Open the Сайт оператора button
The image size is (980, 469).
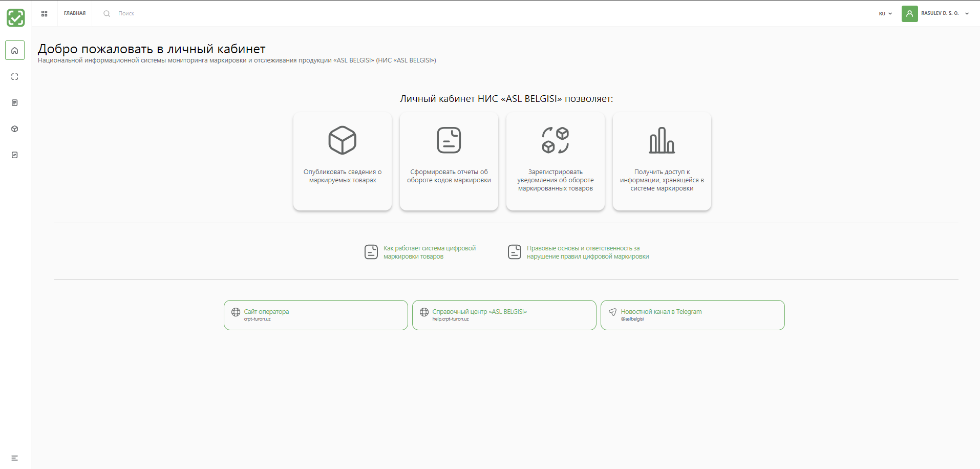tap(316, 315)
